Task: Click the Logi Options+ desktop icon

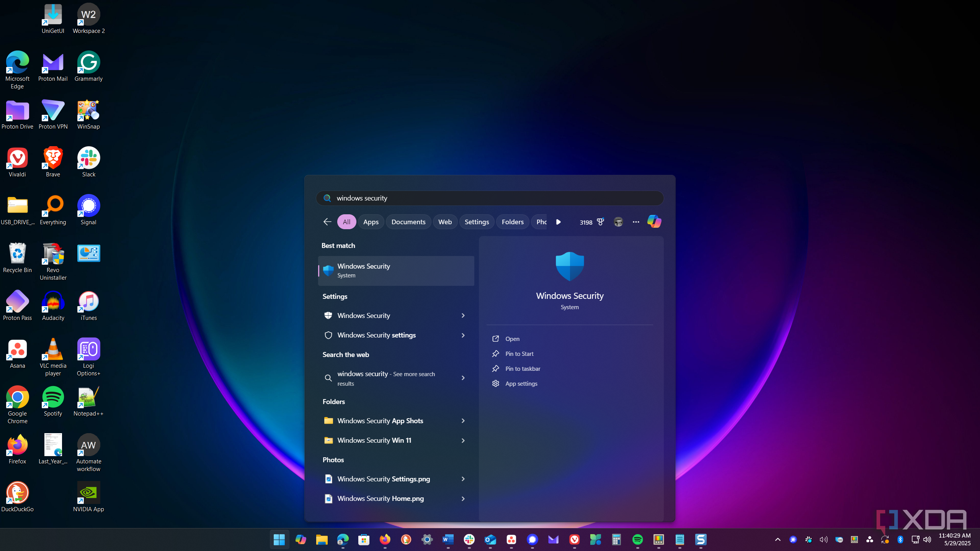Action: point(88,357)
